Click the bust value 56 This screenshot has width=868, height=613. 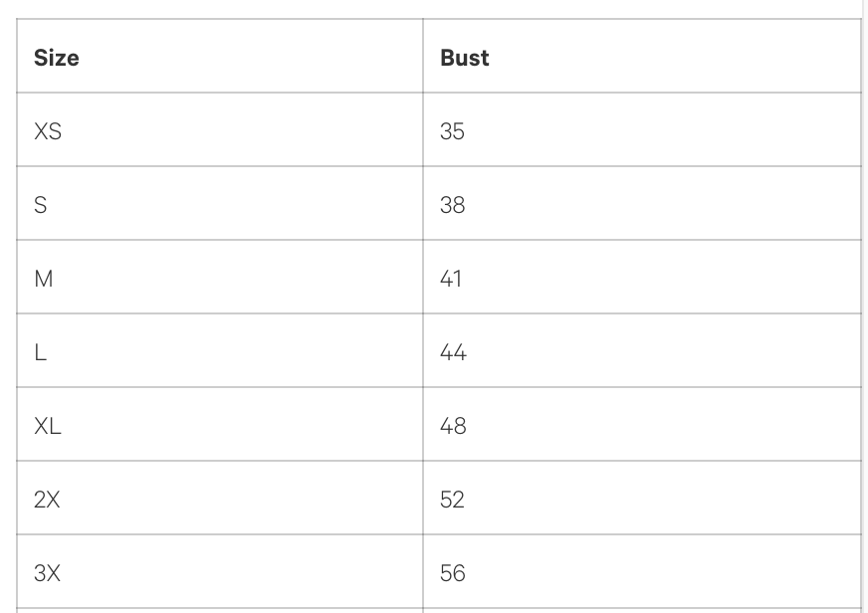point(452,573)
